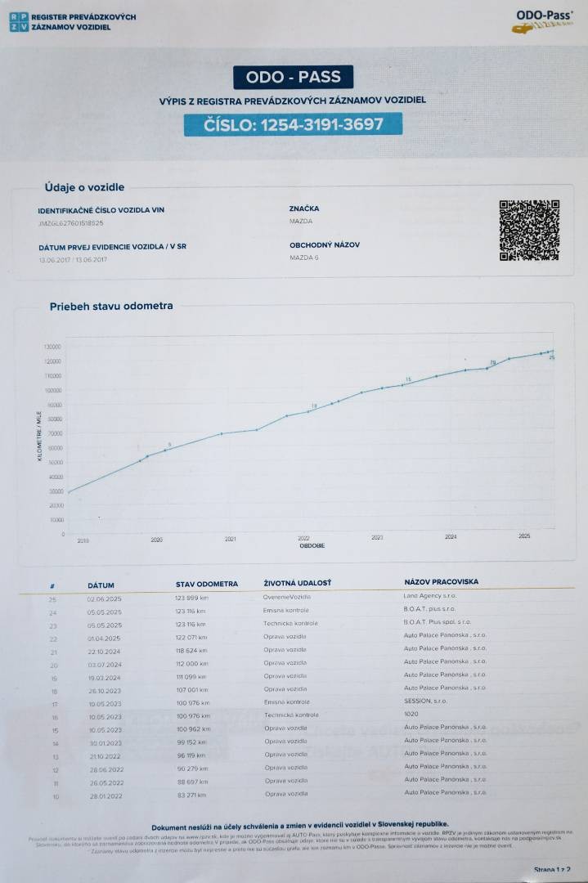
Task: Click the 'DÁTUM' column header
Action: point(101,585)
